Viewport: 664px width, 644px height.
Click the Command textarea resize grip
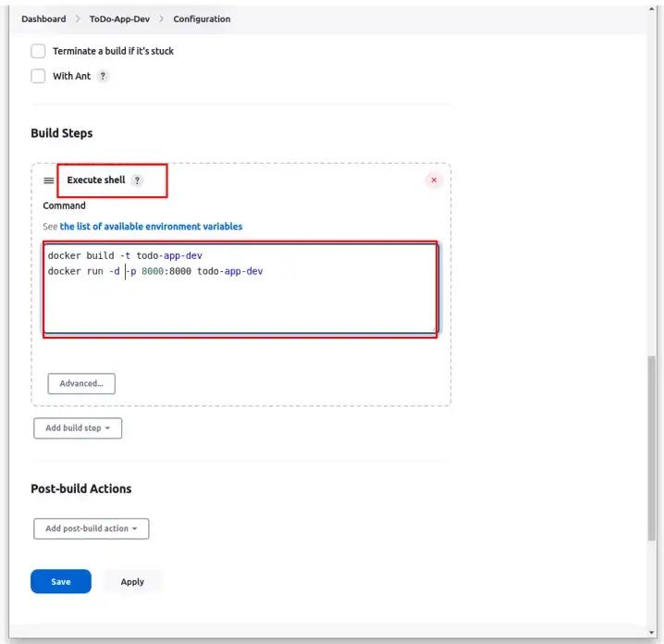coord(433,329)
